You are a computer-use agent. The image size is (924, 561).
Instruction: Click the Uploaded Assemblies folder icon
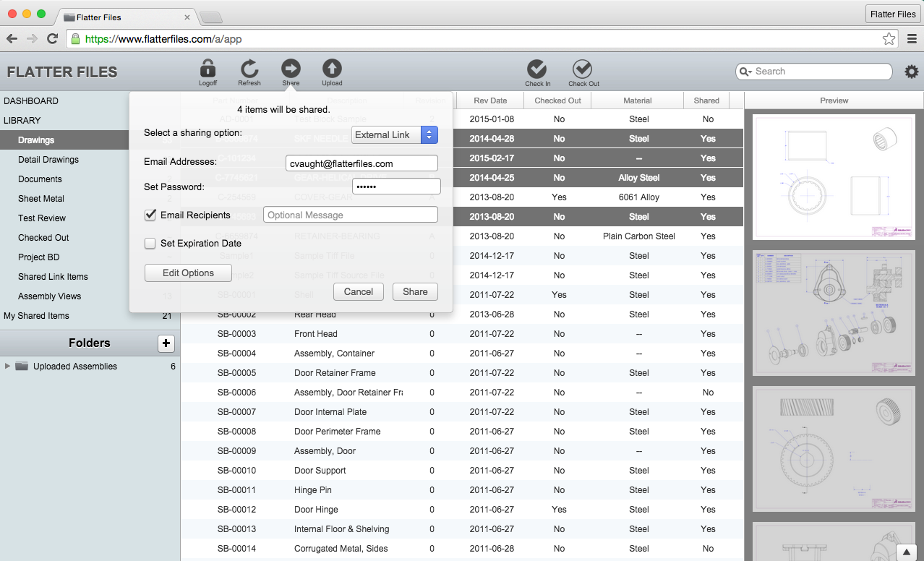pyautogui.click(x=22, y=367)
